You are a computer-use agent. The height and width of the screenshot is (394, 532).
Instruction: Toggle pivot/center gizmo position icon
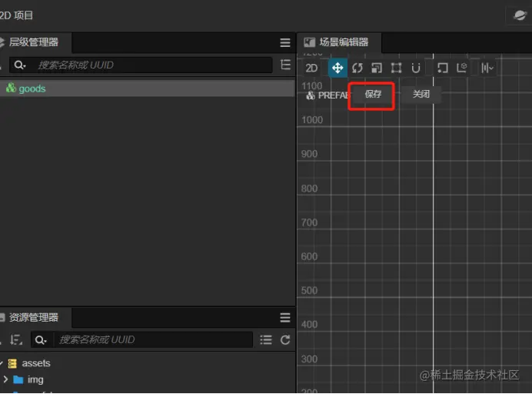(x=442, y=68)
